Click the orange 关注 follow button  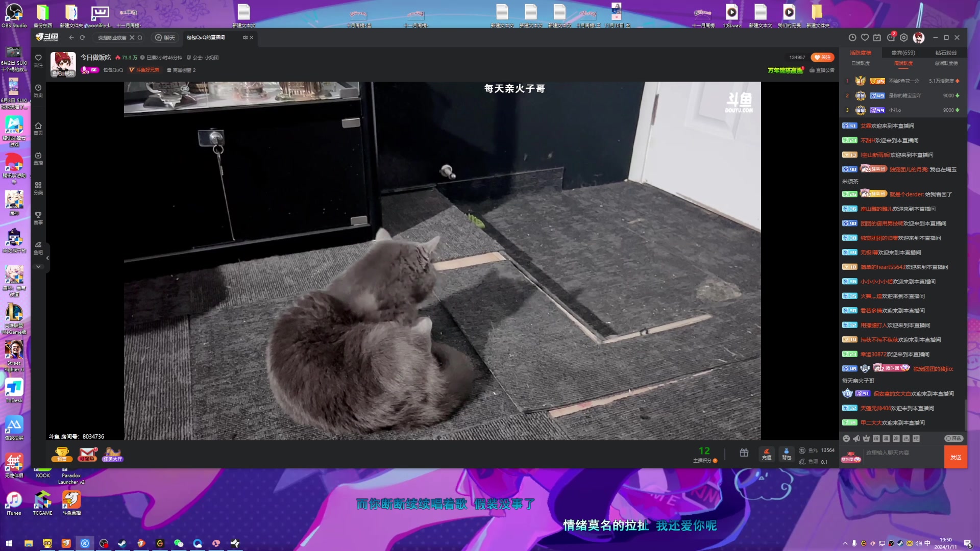coord(822,58)
